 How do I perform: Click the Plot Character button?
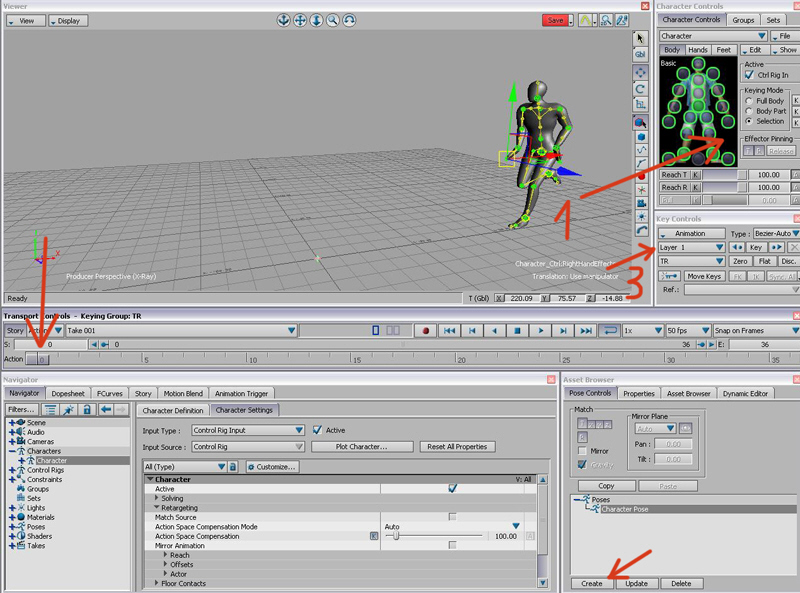(x=362, y=446)
